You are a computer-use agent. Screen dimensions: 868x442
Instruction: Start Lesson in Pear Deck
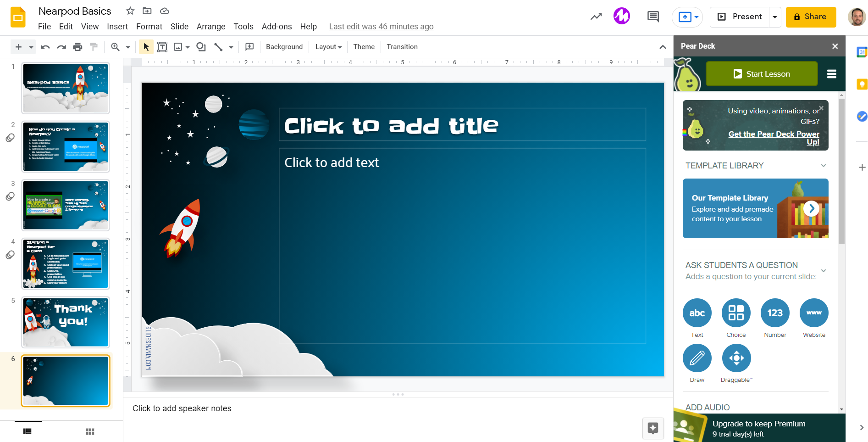pos(762,74)
